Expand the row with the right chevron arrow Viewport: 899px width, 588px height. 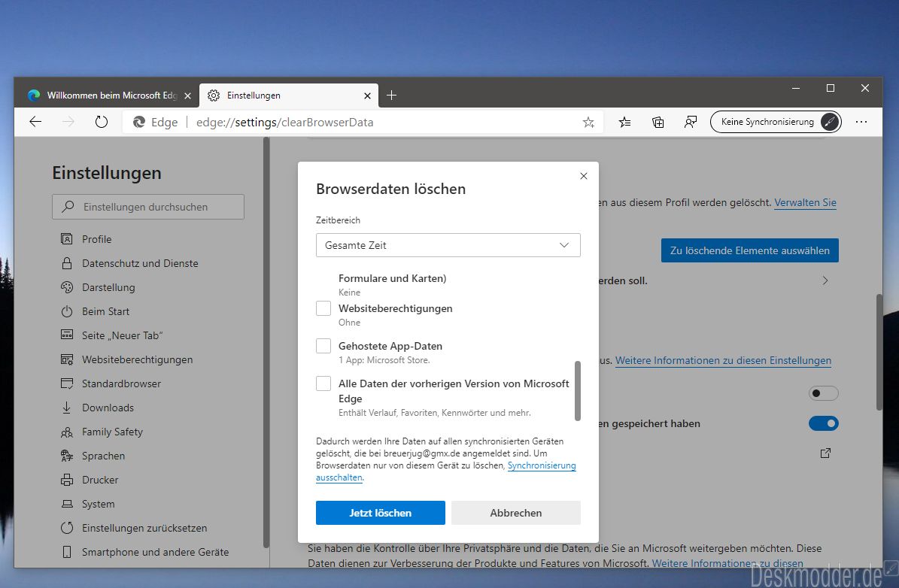pyautogui.click(x=825, y=280)
